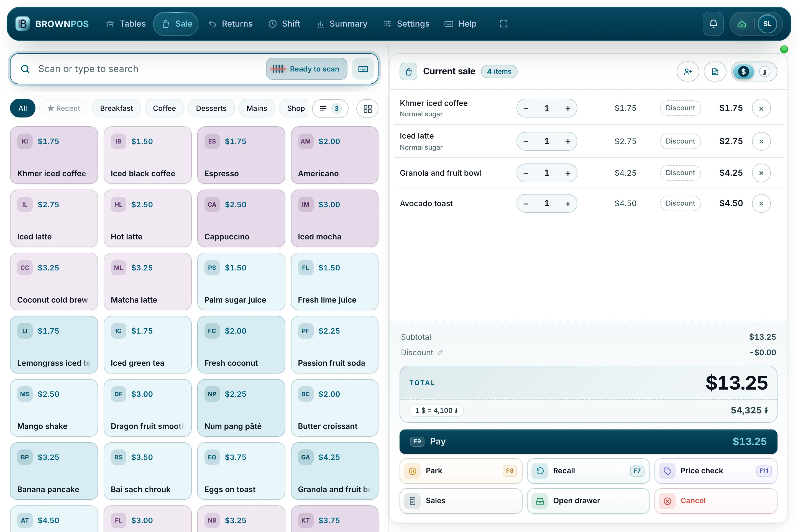This screenshot has width=798, height=532.
Task: Remove Granola and fruit bowl line
Action: pyautogui.click(x=761, y=173)
